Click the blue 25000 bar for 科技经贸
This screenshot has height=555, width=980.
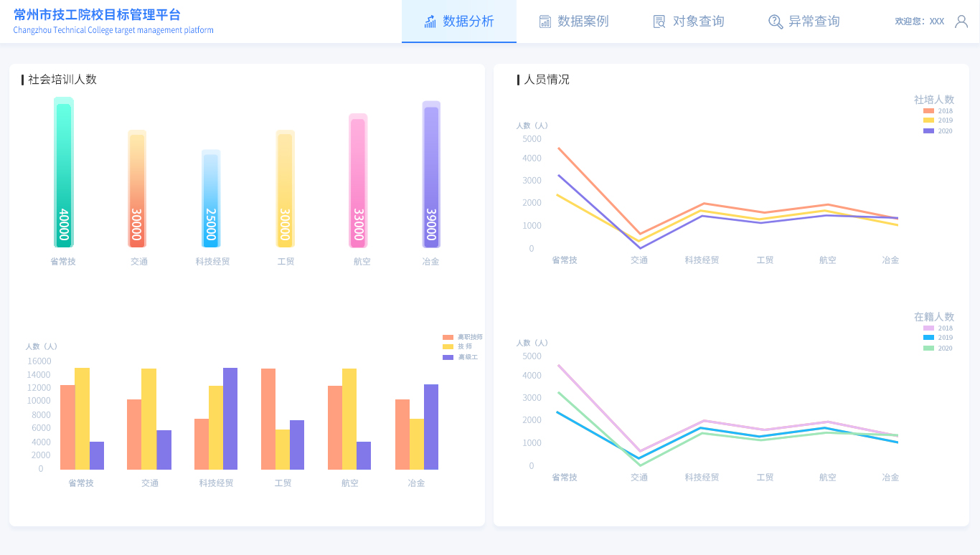211,201
